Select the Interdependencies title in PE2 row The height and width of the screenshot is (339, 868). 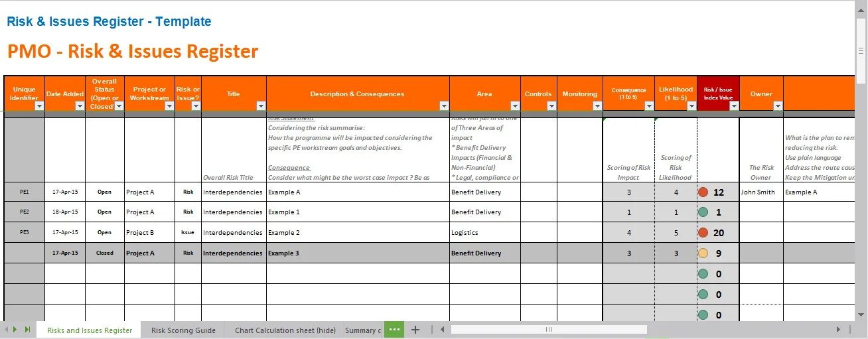pyautogui.click(x=234, y=212)
